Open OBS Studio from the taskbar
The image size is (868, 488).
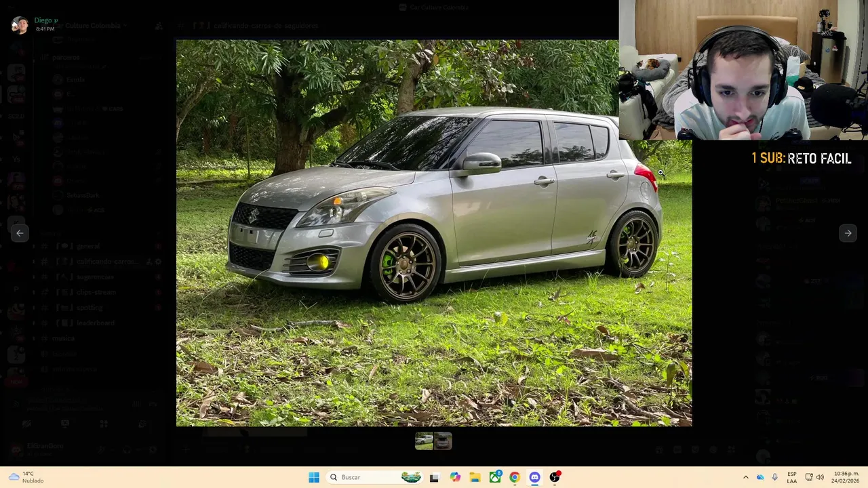(x=555, y=477)
